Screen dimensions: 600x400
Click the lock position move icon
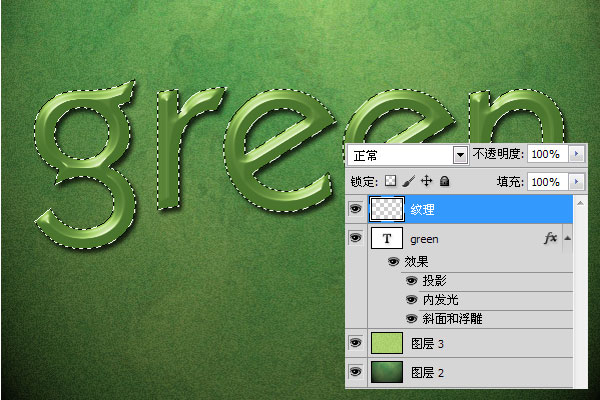click(x=425, y=182)
